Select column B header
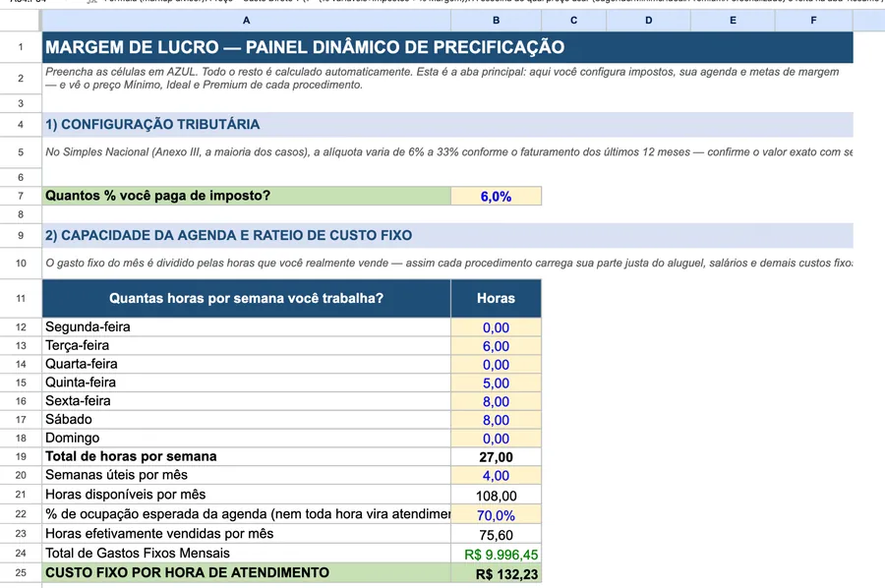885x588 pixels. [496, 21]
